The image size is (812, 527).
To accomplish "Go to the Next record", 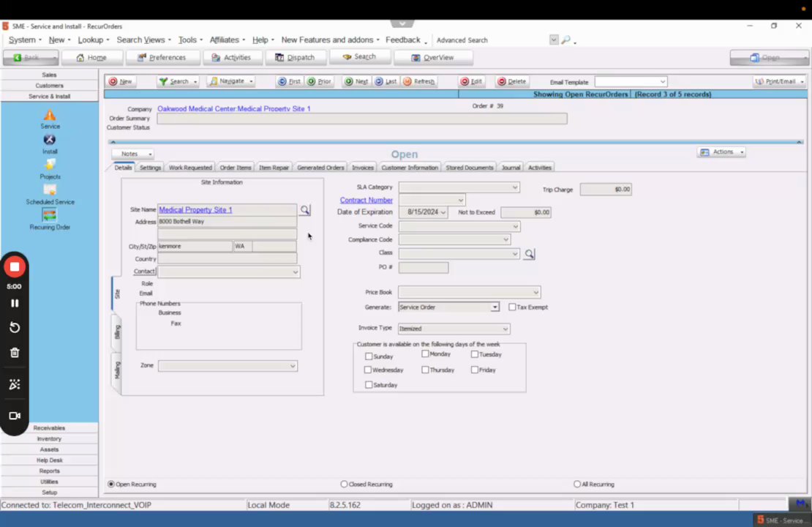I will [x=357, y=81].
